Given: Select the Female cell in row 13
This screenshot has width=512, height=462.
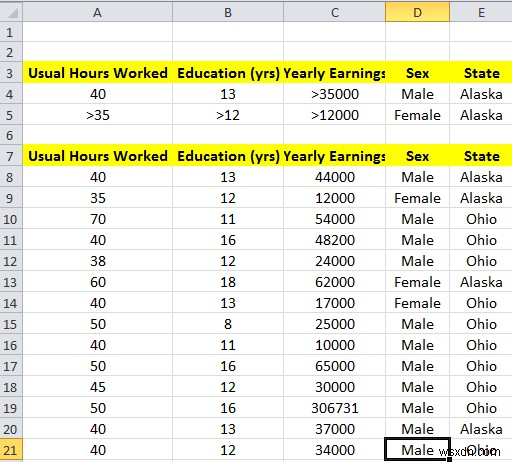Looking at the screenshot, I should [x=417, y=282].
